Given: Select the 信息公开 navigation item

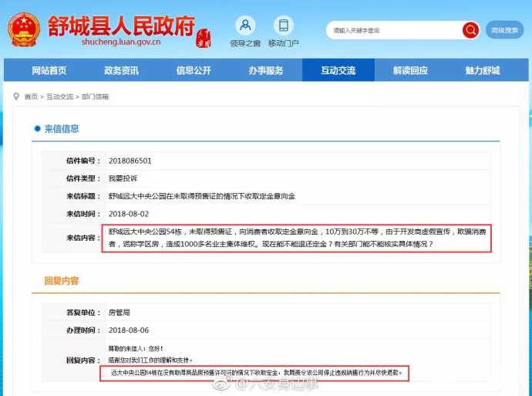Looking at the screenshot, I should click(193, 70).
